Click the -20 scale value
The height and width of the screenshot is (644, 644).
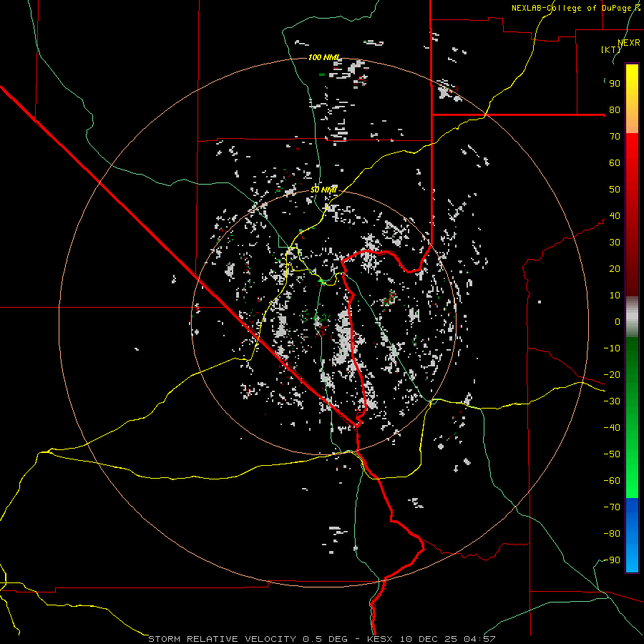click(612, 375)
